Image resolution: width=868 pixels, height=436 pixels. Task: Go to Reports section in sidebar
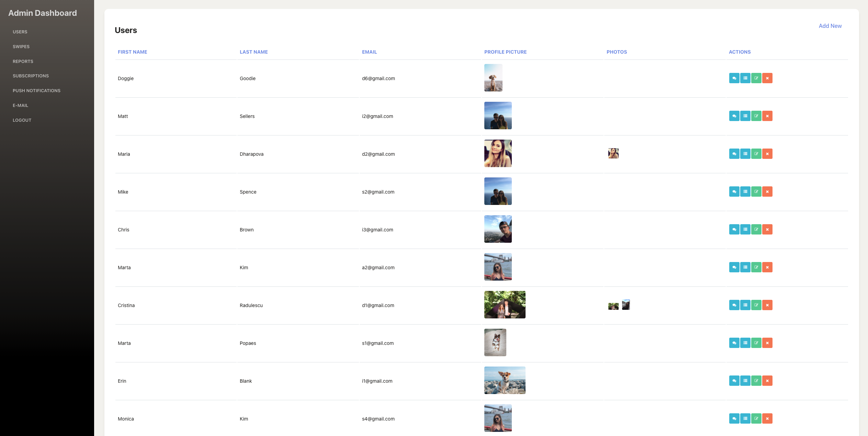point(23,61)
